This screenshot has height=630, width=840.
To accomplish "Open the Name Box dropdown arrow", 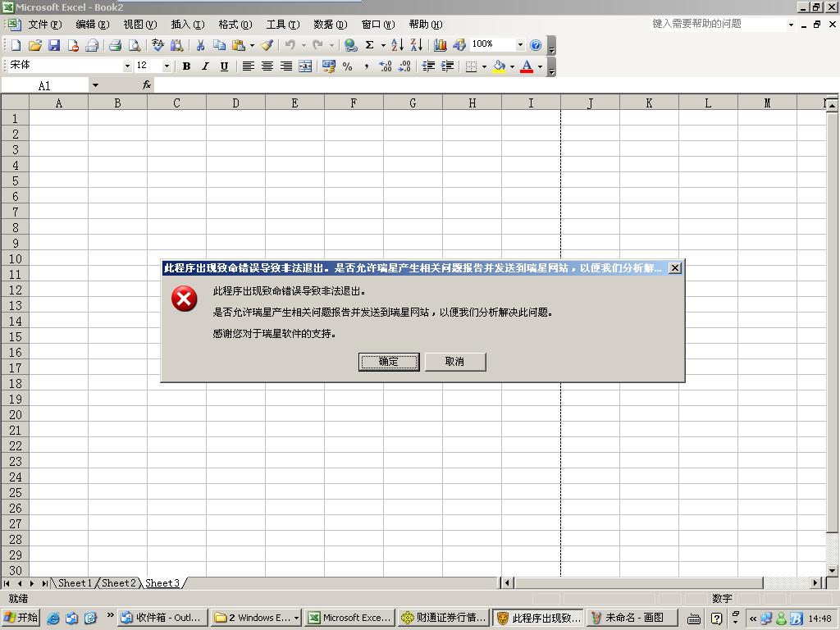I will 95,85.
